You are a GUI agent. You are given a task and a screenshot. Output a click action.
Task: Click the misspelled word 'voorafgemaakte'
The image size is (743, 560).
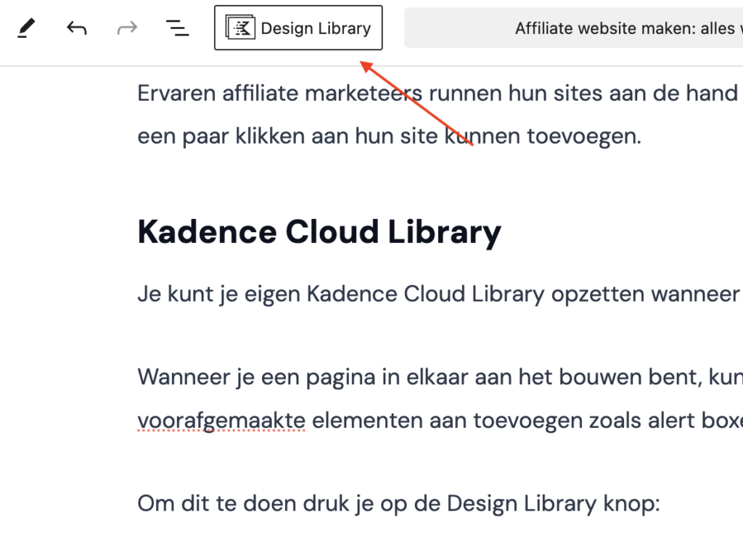(x=221, y=419)
